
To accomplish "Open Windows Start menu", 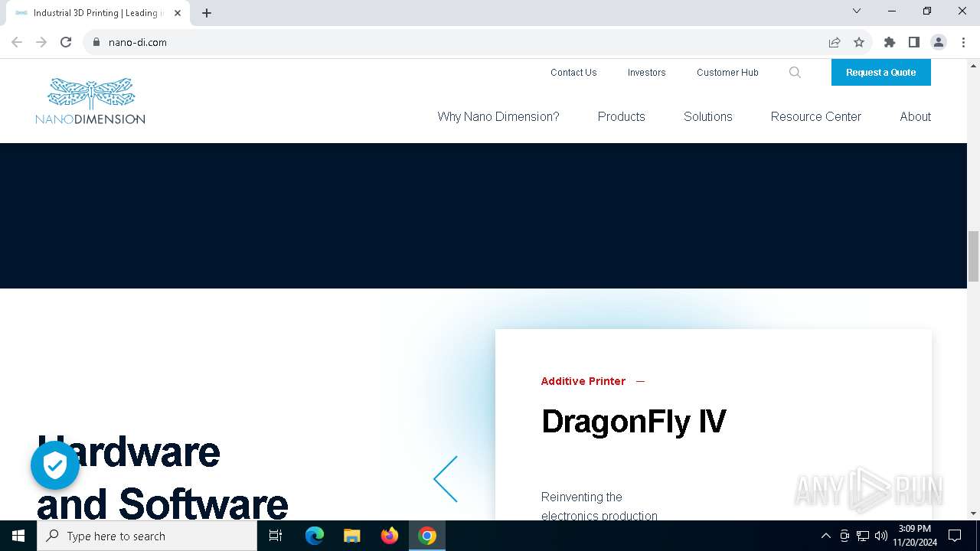I will pyautogui.click(x=18, y=536).
